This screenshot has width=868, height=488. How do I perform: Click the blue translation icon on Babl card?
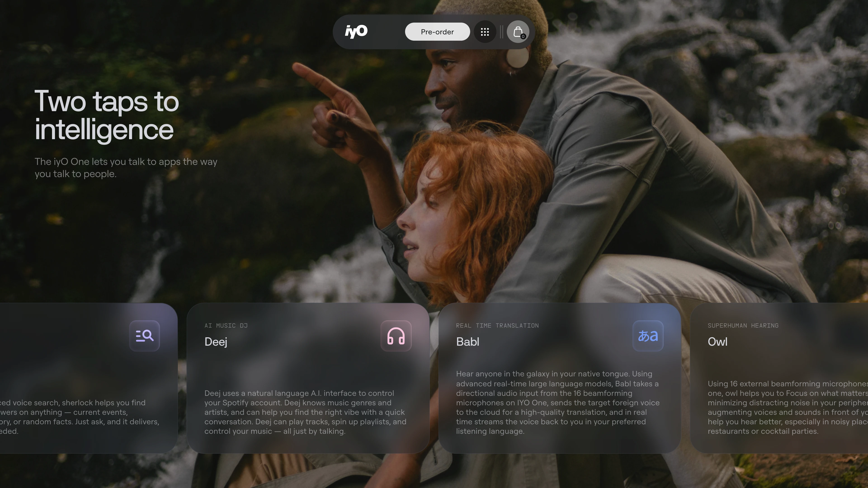648,336
